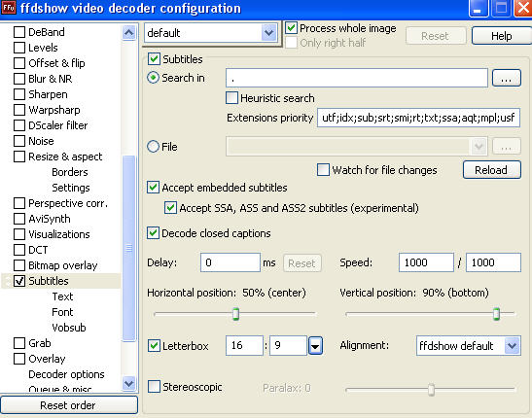
Task: Click the Help button
Action: point(502,36)
